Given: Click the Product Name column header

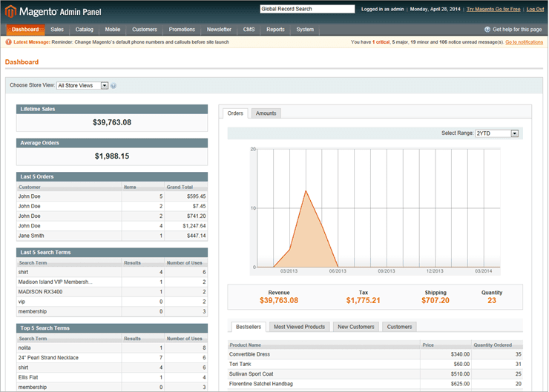Looking at the screenshot, I should [324, 345].
